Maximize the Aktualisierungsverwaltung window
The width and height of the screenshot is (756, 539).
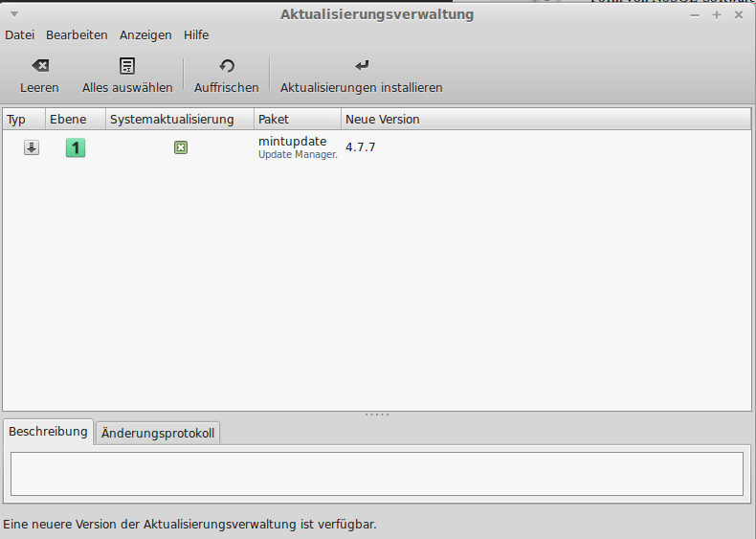coord(717,15)
